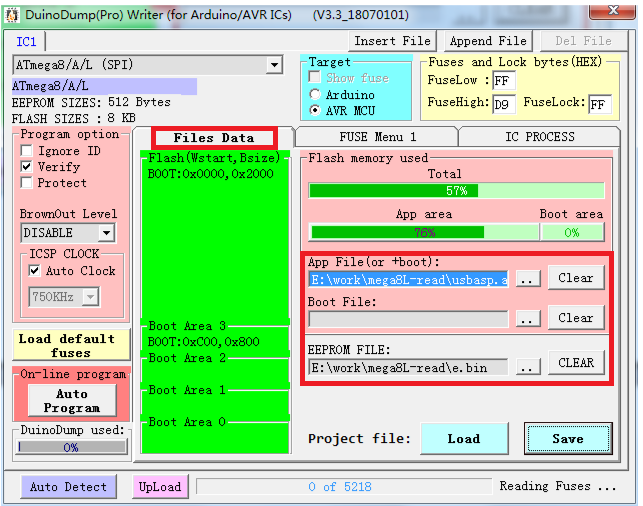
Task: Click the Reading Fuses status text
Action: click(x=557, y=486)
